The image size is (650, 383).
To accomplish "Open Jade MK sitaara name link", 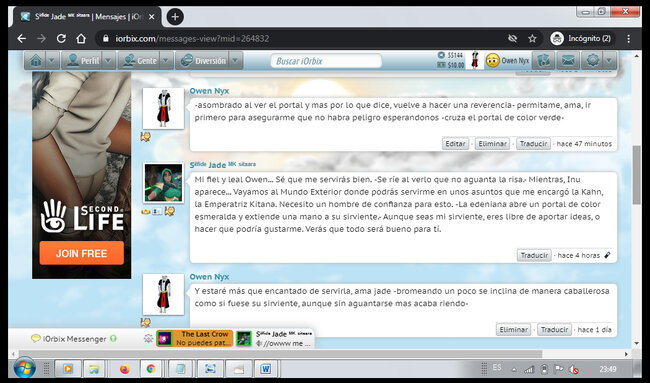I will [x=223, y=165].
